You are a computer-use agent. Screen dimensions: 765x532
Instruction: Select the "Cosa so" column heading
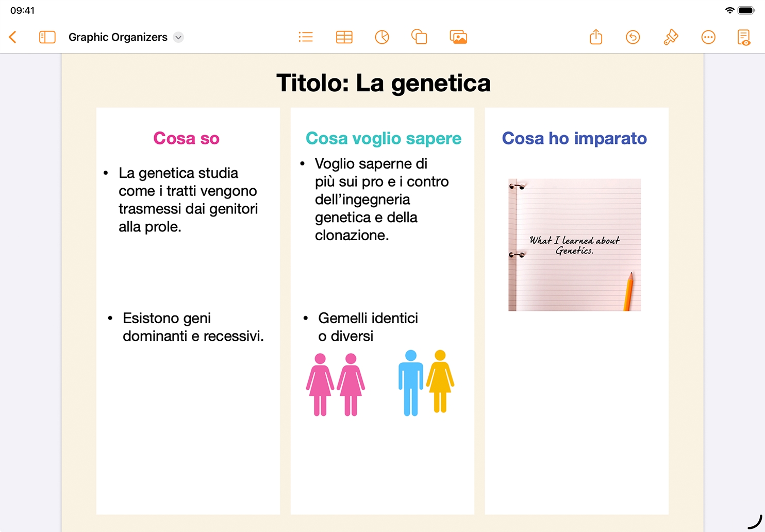(x=186, y=138)
